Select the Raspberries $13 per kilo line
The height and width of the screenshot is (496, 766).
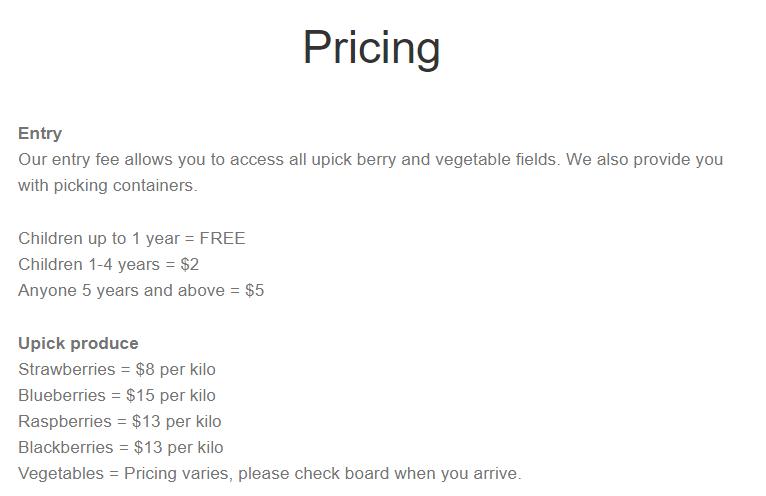pos(120,421)
